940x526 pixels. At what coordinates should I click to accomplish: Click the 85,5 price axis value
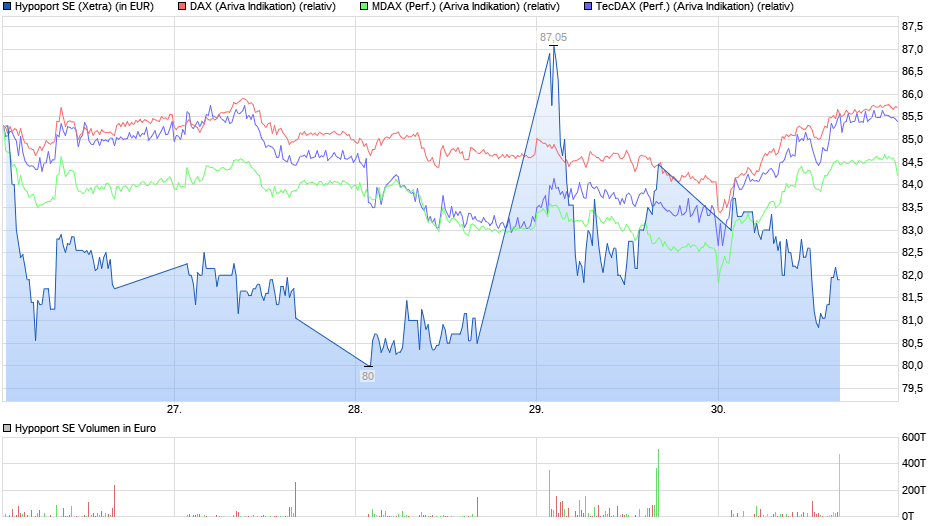[912, 116]
